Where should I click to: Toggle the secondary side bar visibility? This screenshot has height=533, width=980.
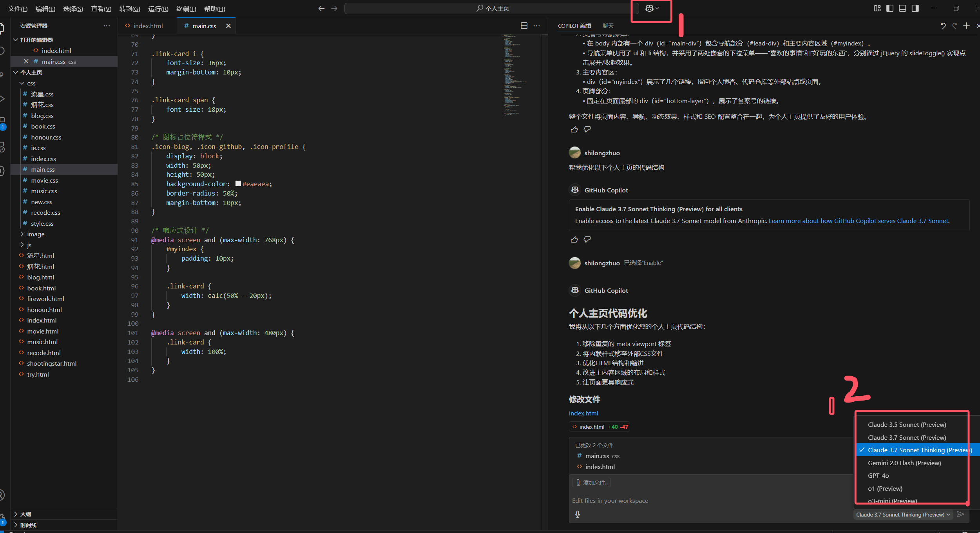(x=915, y=8)
